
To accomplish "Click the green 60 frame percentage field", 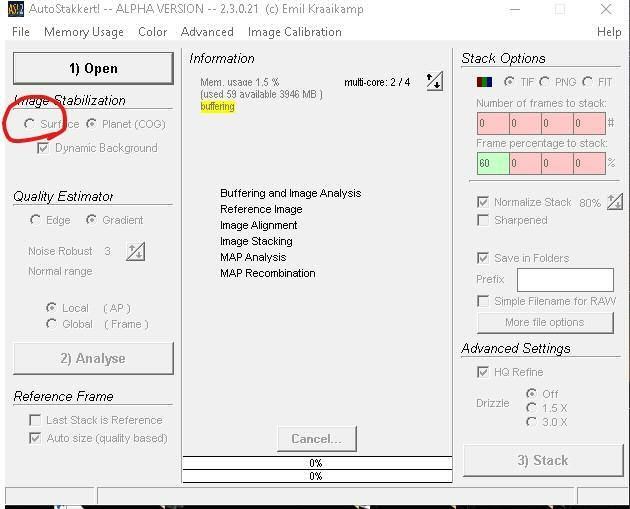I will click(x=493, y=163).
